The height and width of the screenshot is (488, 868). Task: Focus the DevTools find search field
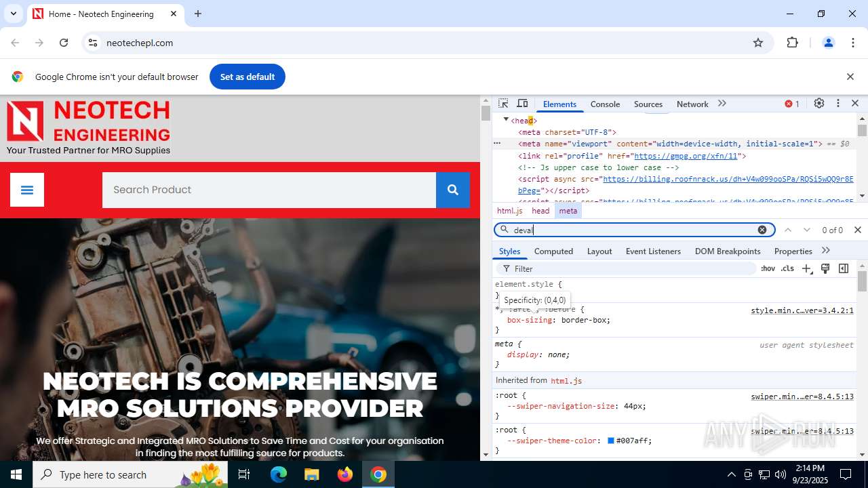point(634,230)
